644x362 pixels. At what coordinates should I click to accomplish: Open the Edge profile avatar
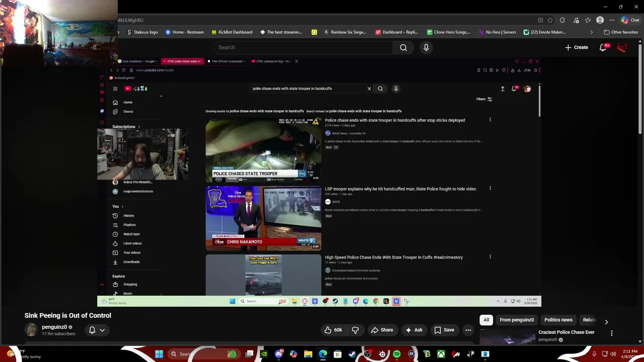click(600, 20)
